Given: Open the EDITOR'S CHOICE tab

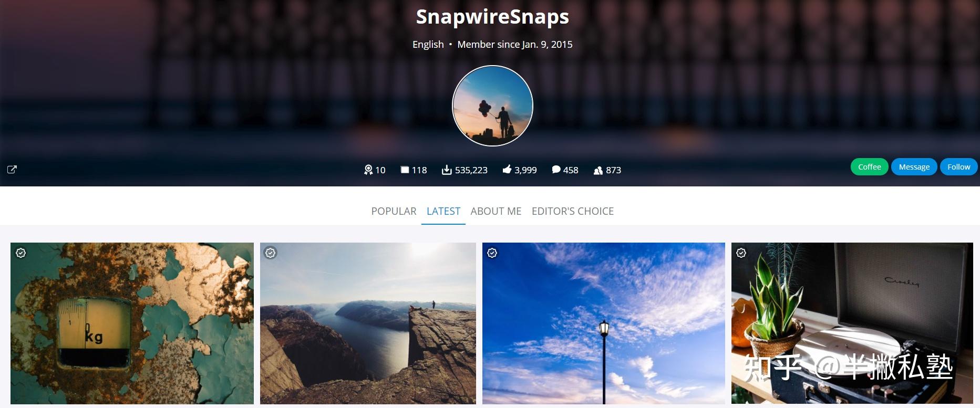Looking at the screenshot, I should 573,211.
